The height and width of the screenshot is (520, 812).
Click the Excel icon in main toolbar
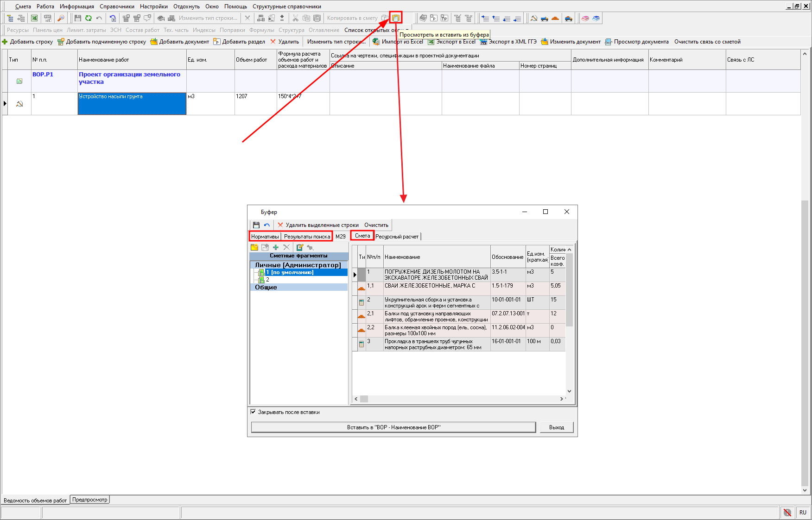pos(34,18)
